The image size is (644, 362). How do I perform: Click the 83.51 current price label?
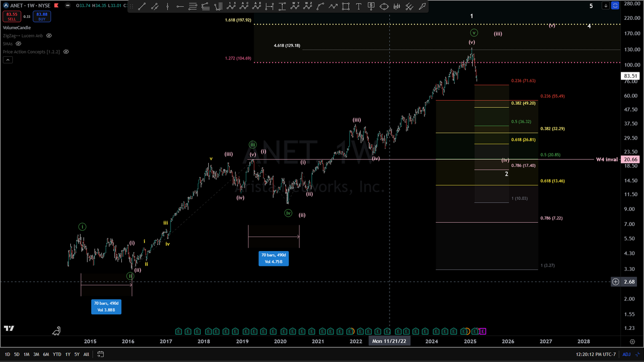pos(630,76)
